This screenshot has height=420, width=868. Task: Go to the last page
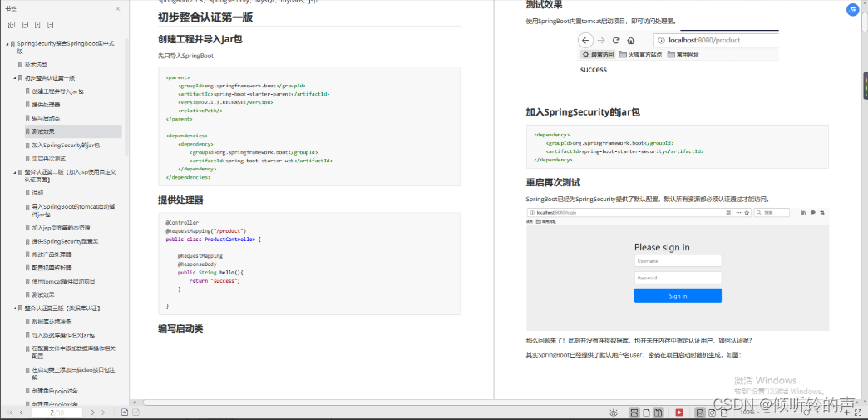click(104, 413)
